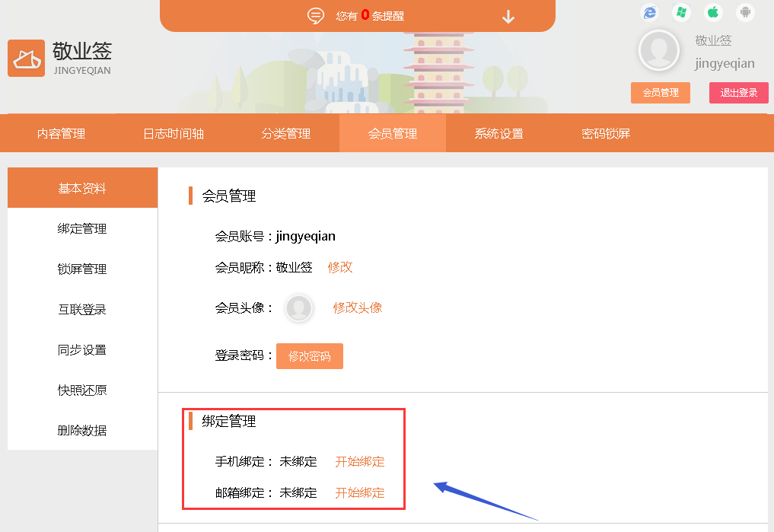The image size is (774, 532).
Task: Click 修改 to edit the member nickname
Action: tap(339, 267)
